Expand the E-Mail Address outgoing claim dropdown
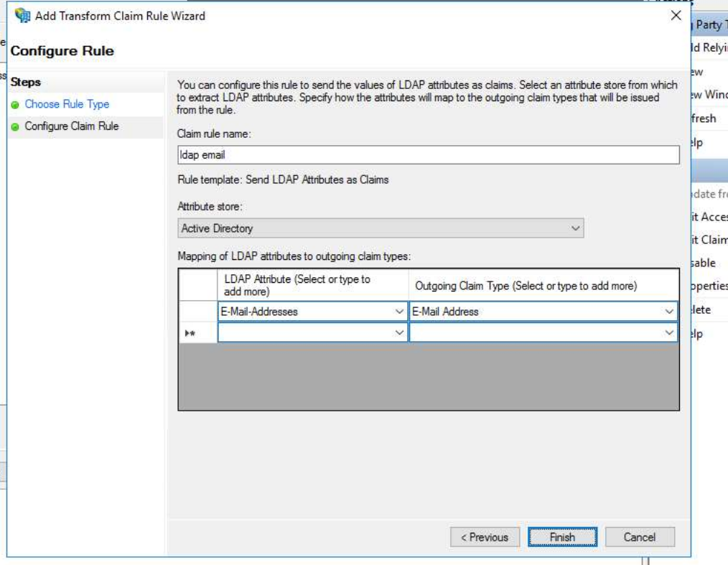 [x=669, y=312]
